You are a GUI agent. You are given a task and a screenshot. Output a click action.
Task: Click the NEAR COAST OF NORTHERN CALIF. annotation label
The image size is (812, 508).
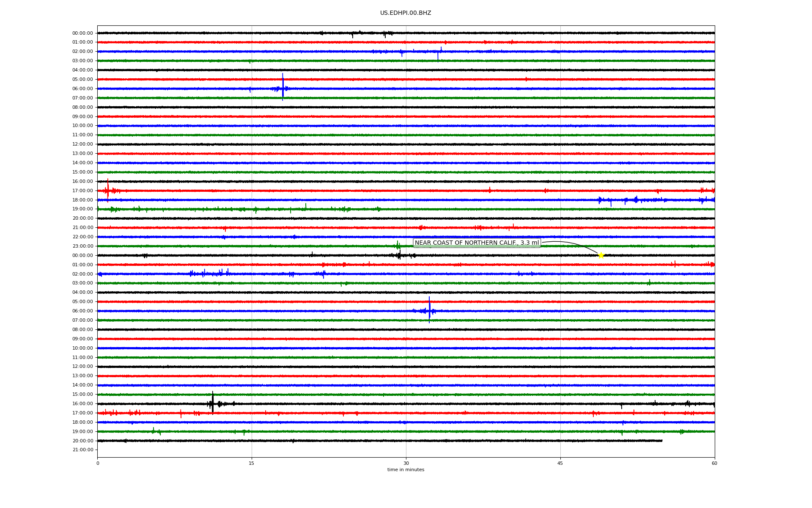point(477,243)
